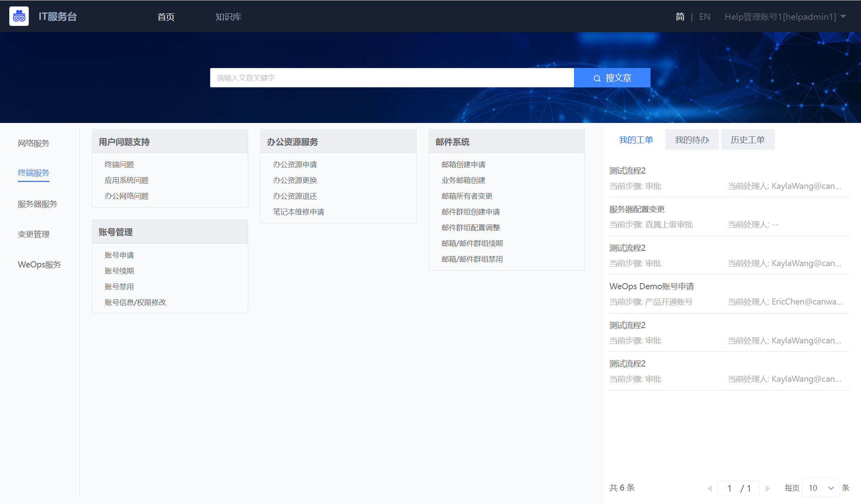Screen dimensions: 861x504
Task: Click the page number input box
Action: point(729,488)
